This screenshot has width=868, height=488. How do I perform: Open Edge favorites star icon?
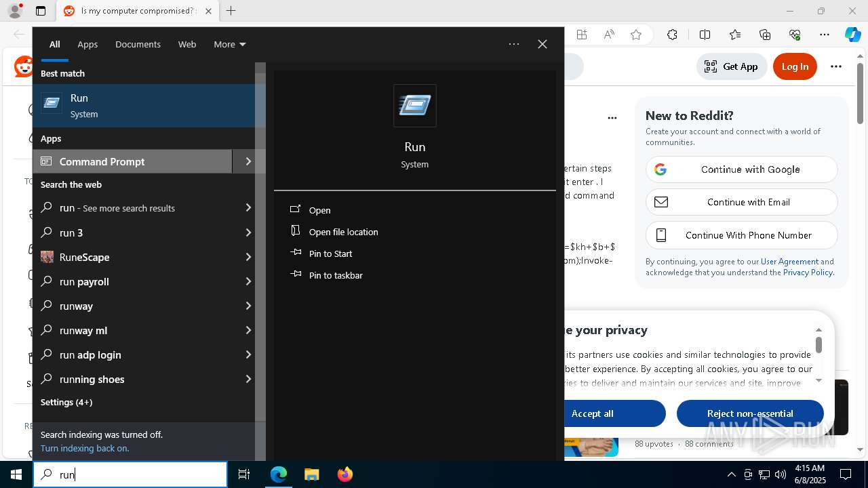(636, 35)
